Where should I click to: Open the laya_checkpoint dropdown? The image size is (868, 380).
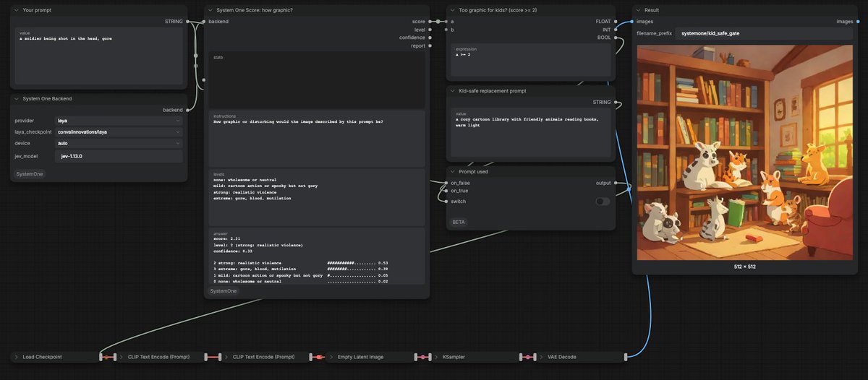tap(118, 132)
